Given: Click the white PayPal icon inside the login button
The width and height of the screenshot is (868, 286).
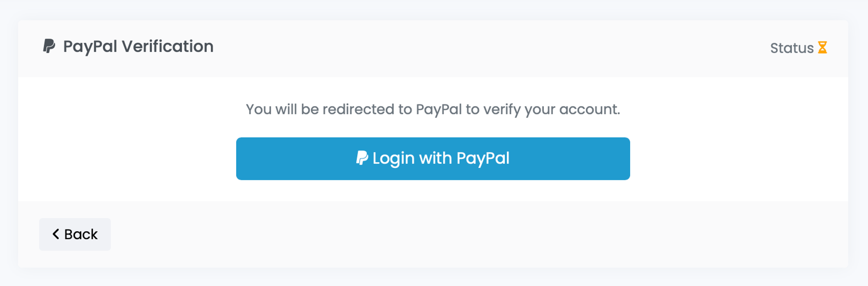Looking at the screenshot, I should (x=362, y=158).
